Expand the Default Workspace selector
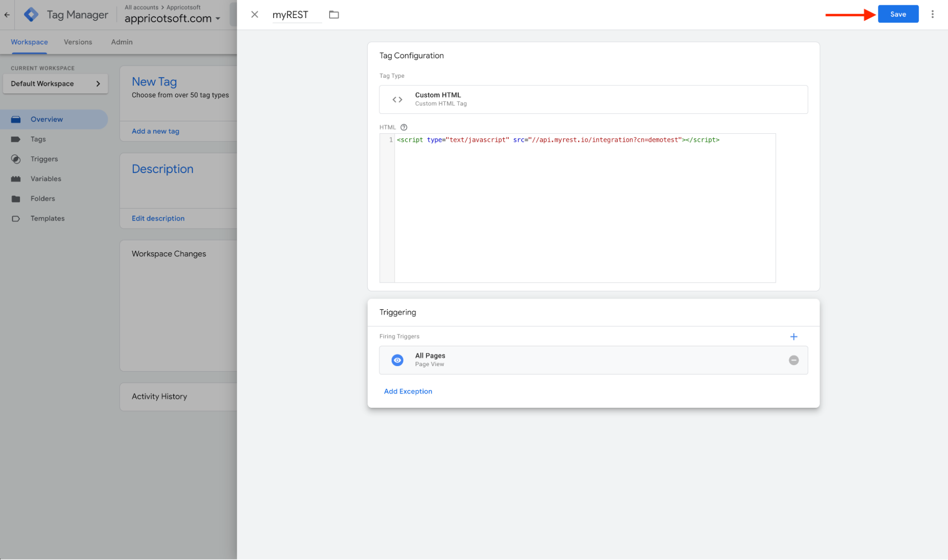 pos(55,84)
